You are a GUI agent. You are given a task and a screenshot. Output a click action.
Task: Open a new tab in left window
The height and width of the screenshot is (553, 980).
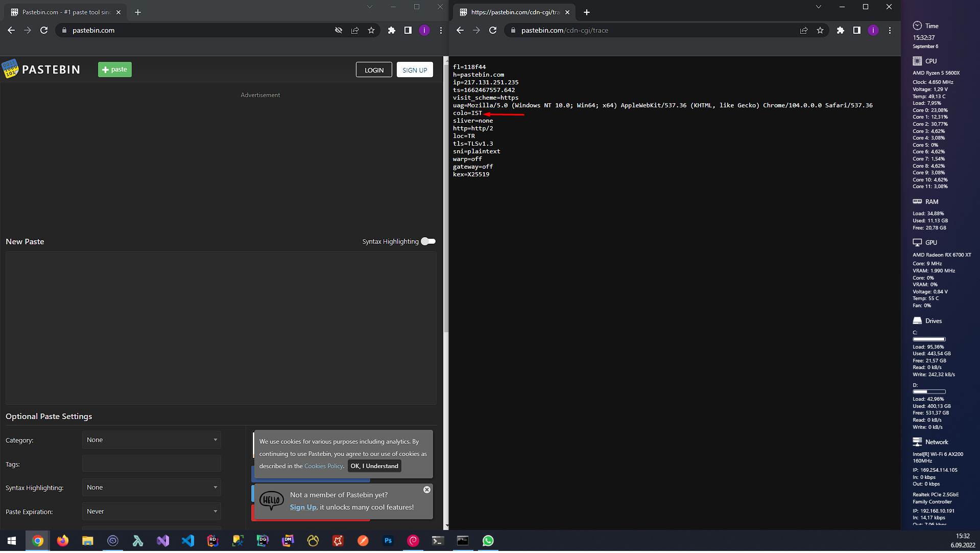click(138, 12)
